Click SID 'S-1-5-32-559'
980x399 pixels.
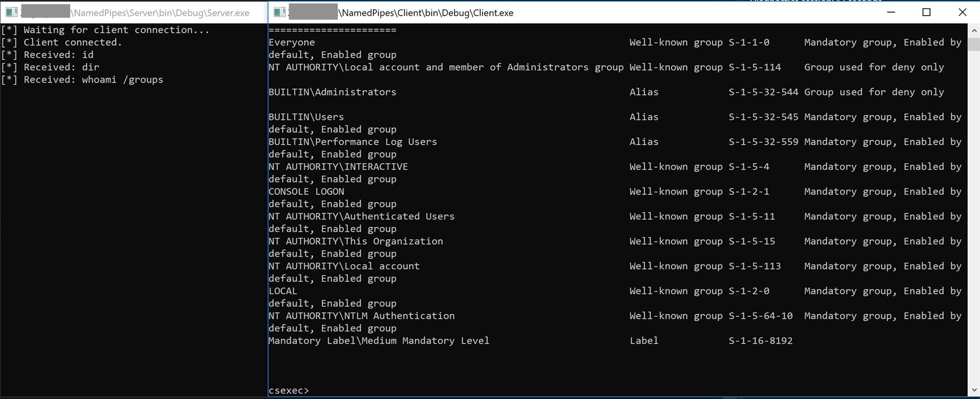(x=764, y=142)
